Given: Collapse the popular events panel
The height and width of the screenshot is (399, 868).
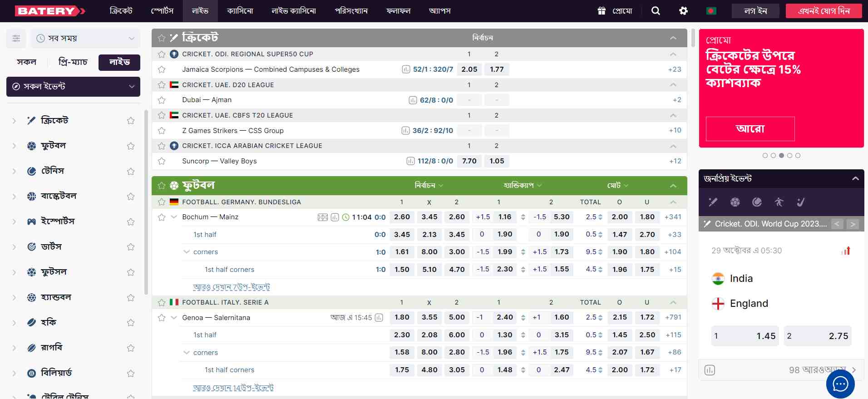Looking at the screenshot, I should click(855, 178).
